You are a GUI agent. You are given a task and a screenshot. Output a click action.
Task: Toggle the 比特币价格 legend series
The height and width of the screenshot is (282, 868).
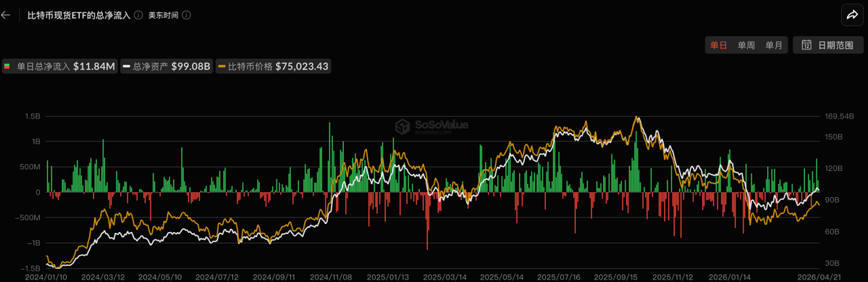(x=274, y=67)
